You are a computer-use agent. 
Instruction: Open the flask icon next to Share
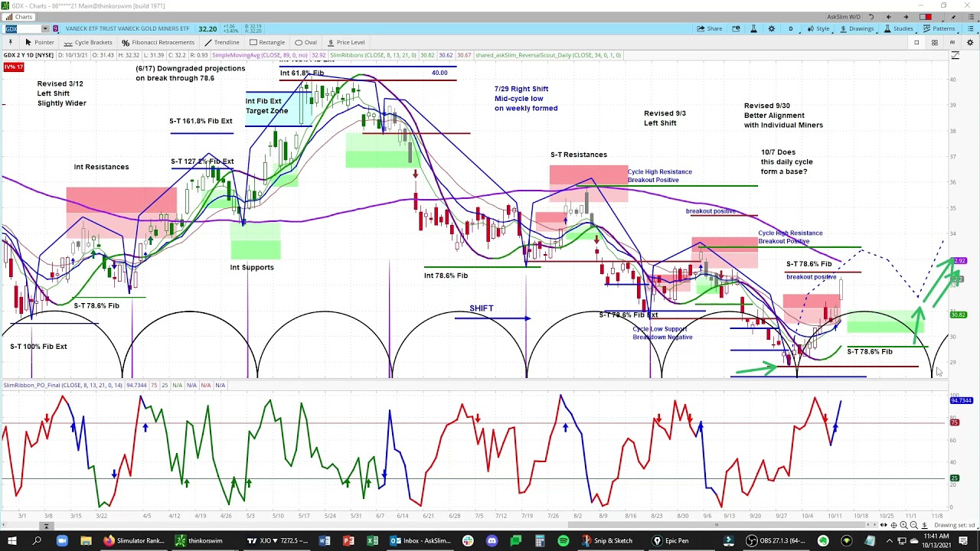[753, 29]
